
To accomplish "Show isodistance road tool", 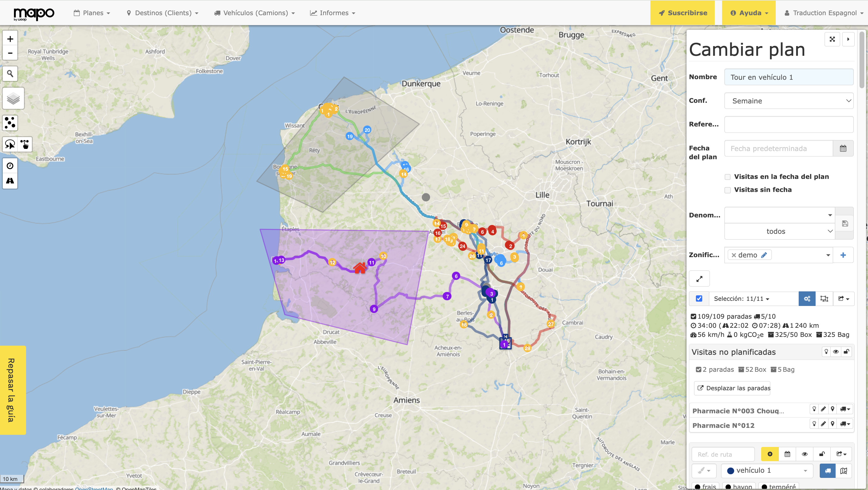I will [x=10, y=181].
